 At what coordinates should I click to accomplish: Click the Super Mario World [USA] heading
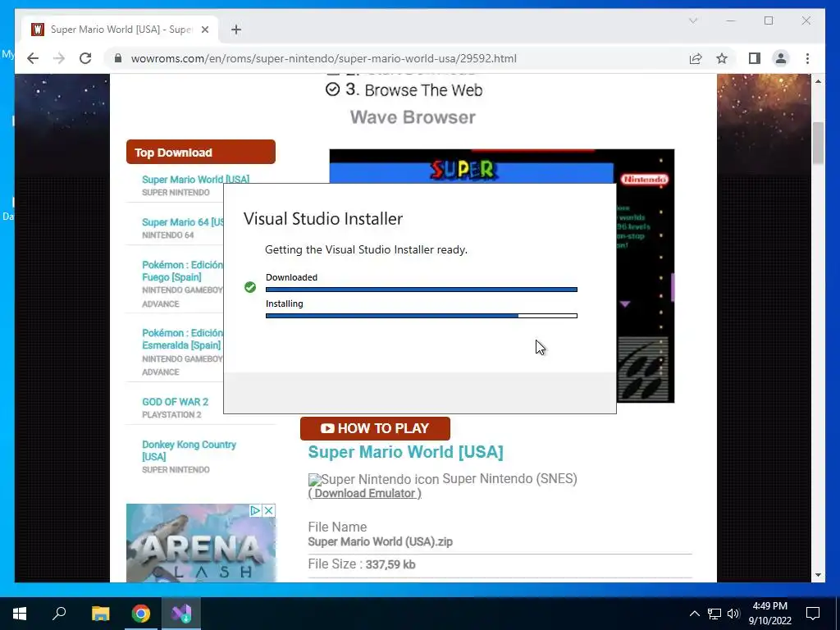[x=405, y=452]
